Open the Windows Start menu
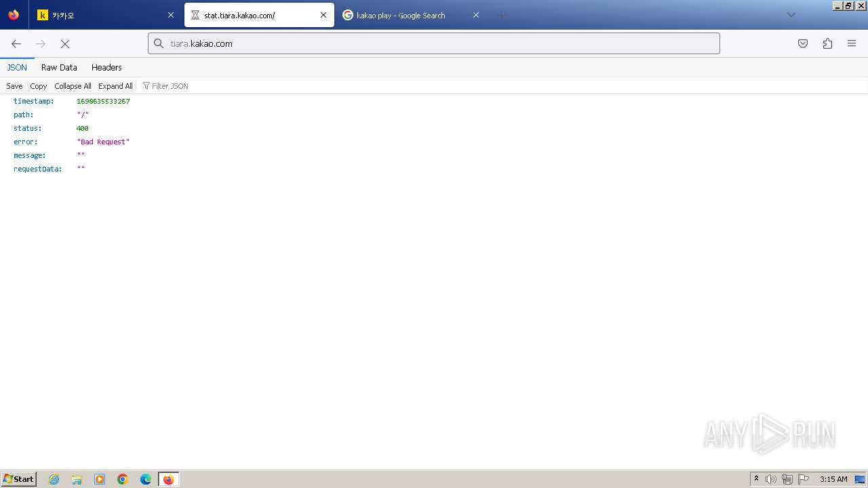The height and width of the screenshot is (488, 868). click(x=19, y=479)
